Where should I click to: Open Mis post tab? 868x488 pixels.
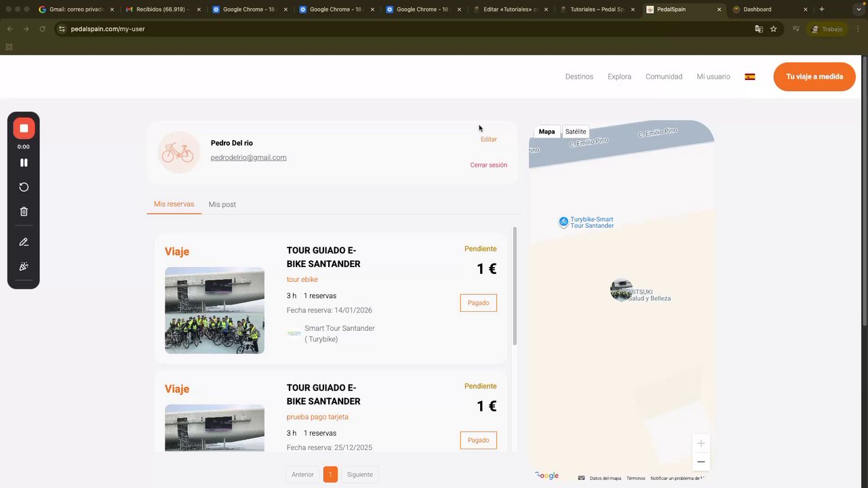click(x=222, y=205)
